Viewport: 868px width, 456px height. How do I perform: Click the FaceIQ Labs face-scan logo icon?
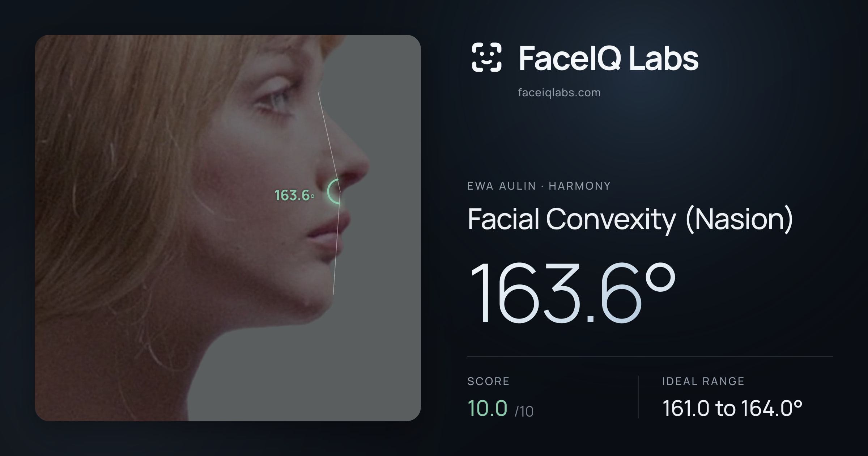pos(486,57)
